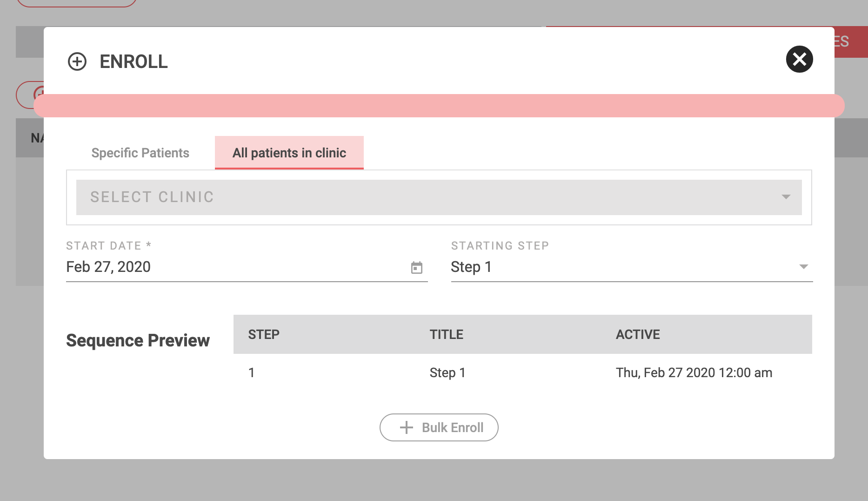Select the Step 1 row in Sequence Preview
868x501 pixels.
(448, 372)
